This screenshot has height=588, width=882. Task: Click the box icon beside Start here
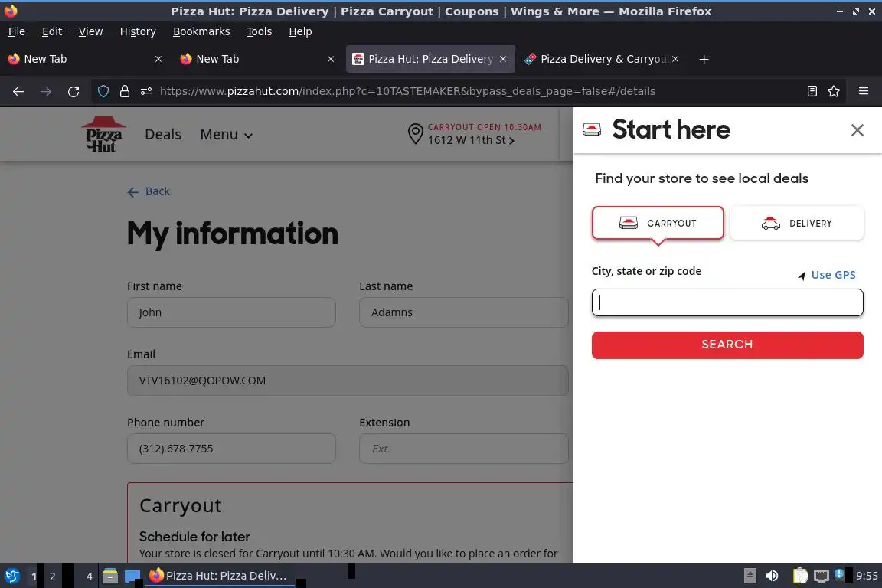tap(592, 130)
